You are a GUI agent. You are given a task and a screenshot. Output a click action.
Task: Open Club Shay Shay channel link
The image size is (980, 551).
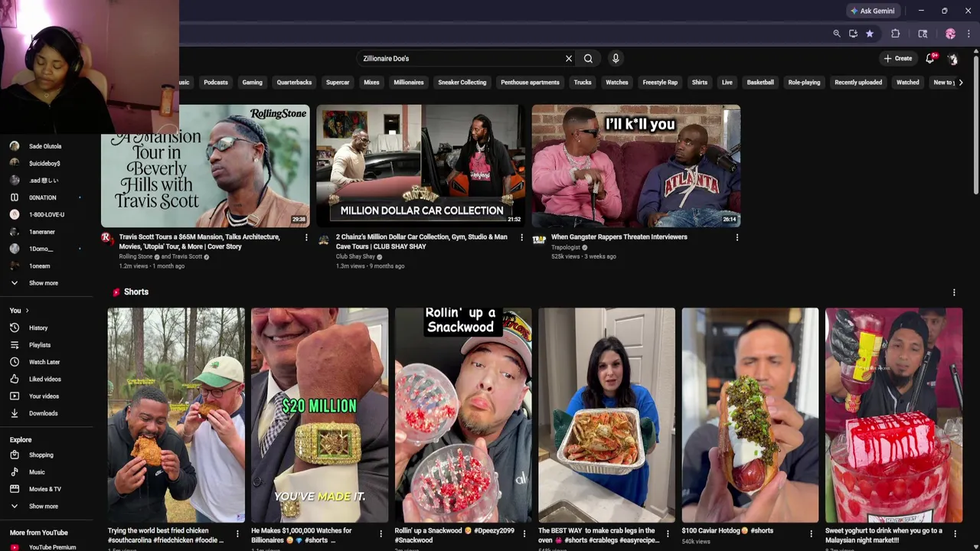click(355, 256)
